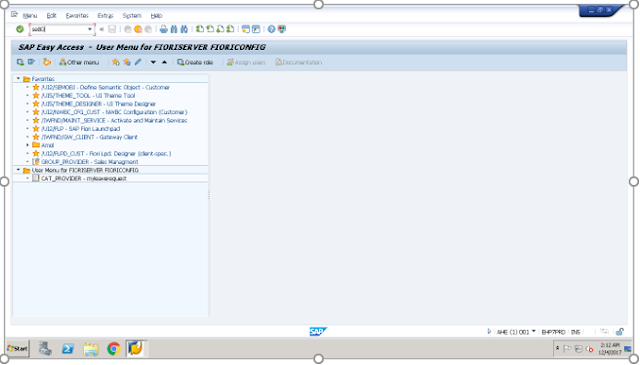This screenshot has width=640, height=365.
Task: Click the Last Page icon
Action: [230, 29]
